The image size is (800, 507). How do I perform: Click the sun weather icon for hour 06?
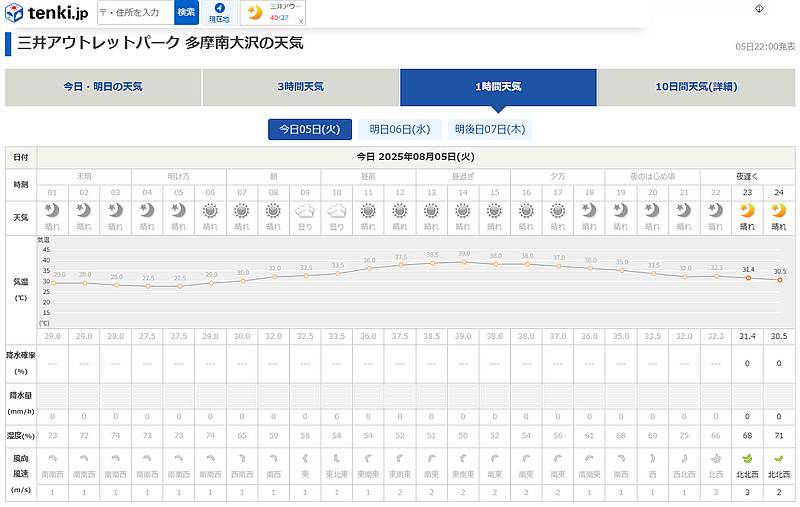click(x=210, y=210)
